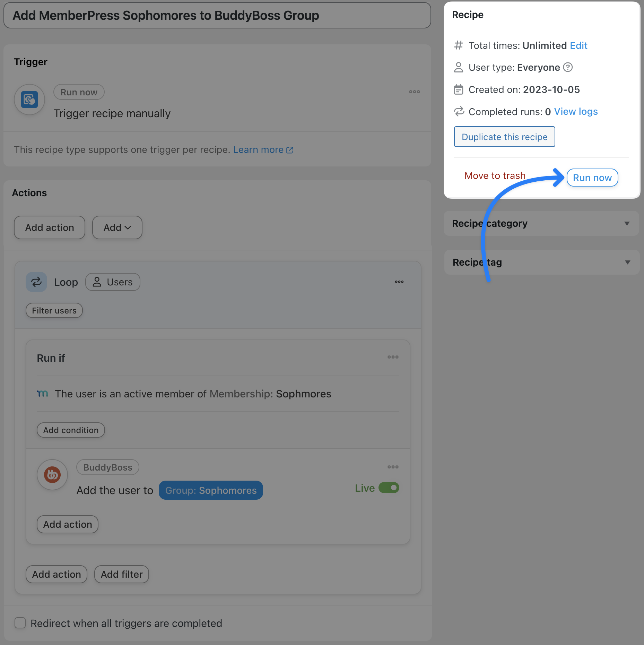Viewport: 644px width, 645px height.
Task: Open the BuddyBoss action's three-dot menu
Action: click(393, 467)
